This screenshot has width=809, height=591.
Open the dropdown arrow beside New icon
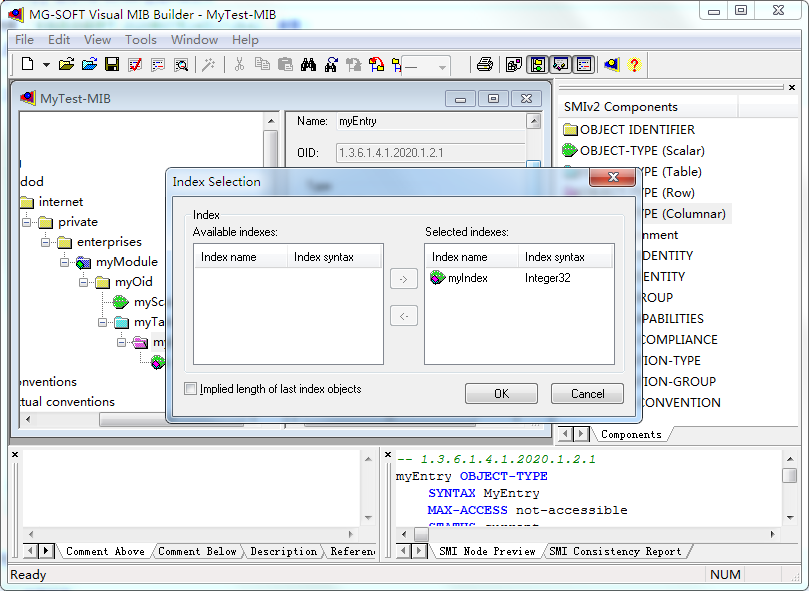pyautogui.click(x=46, y=65)
